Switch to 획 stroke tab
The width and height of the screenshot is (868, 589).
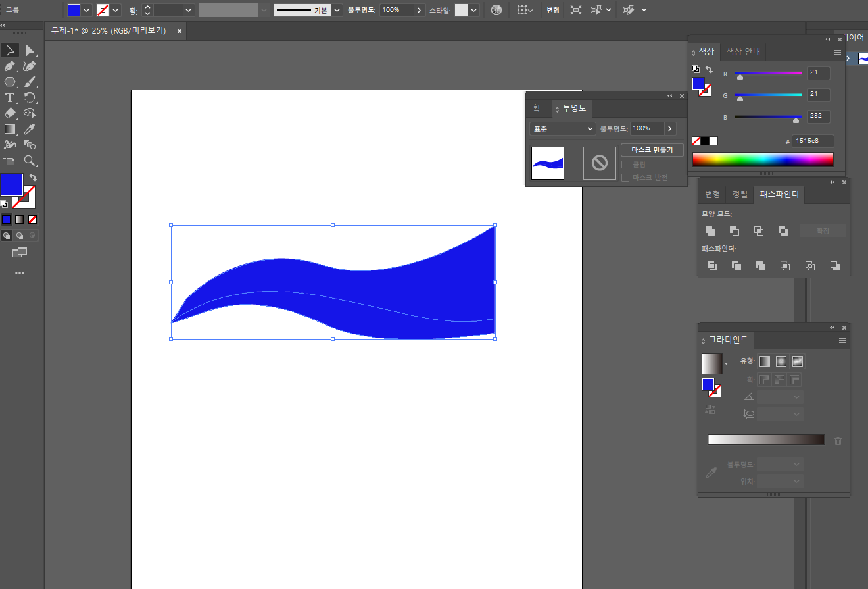pyautogui.click(x=536, y=108)
